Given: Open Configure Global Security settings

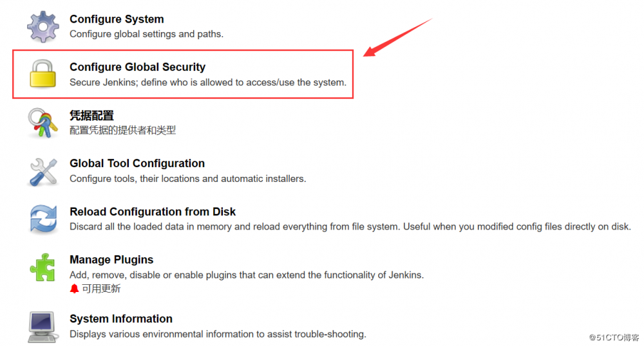Looking at the screenshot, I should click(x=137, y=67).
